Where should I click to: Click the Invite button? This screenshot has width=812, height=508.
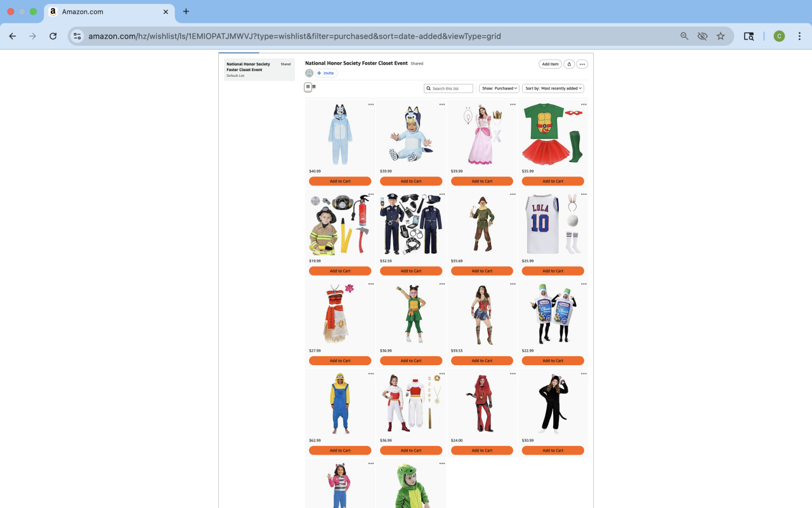pos(326,73)
